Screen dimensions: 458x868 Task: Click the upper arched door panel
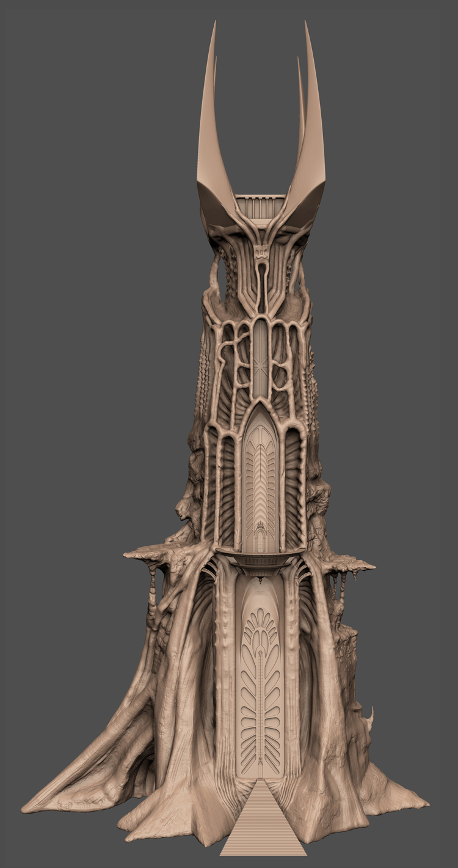click(x=260, y=479)
